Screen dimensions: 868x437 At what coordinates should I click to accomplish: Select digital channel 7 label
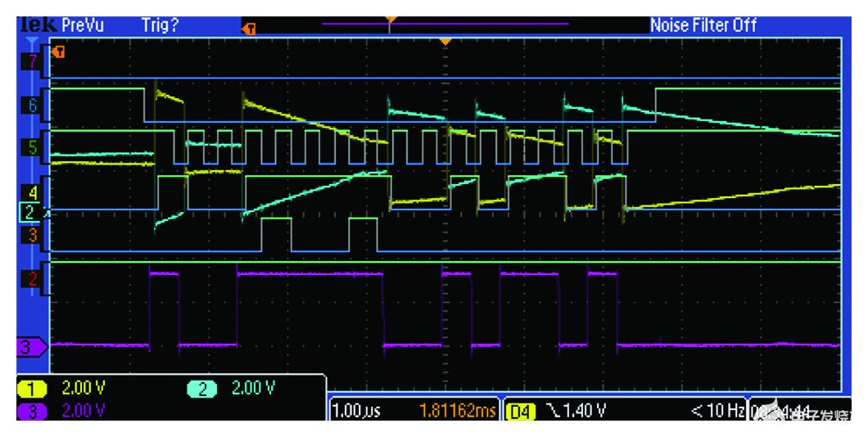33,62
